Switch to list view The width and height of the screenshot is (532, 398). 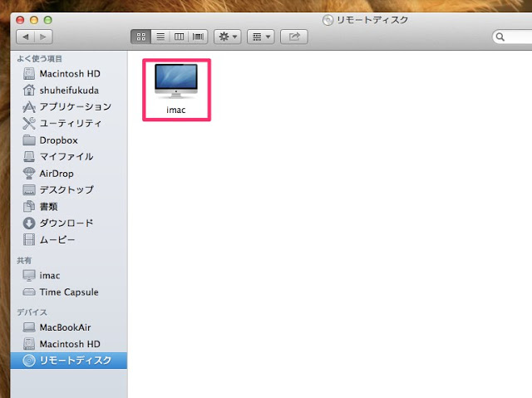coord(160,37)
